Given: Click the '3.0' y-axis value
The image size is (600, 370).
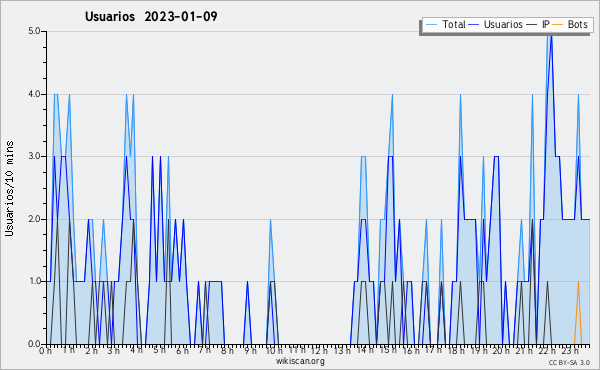Looking at the screenshot, I should (x=34, y=156).
